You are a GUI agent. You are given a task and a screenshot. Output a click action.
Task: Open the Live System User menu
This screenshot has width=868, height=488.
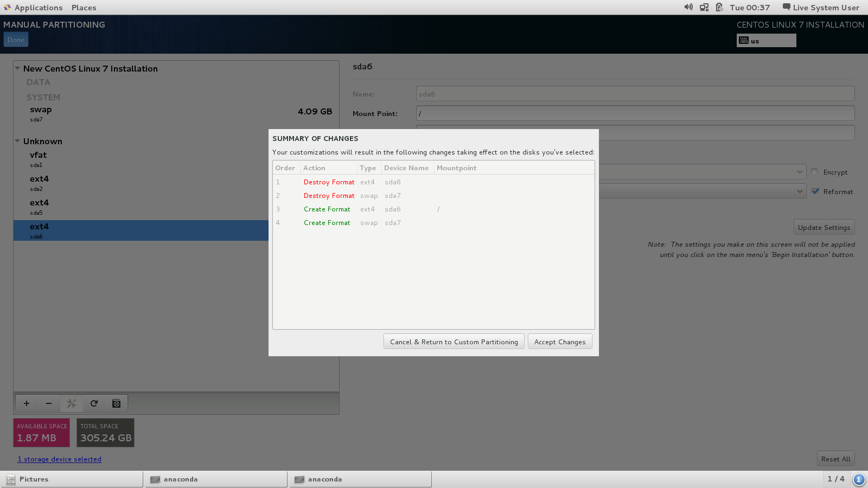(x=821, y=8)
